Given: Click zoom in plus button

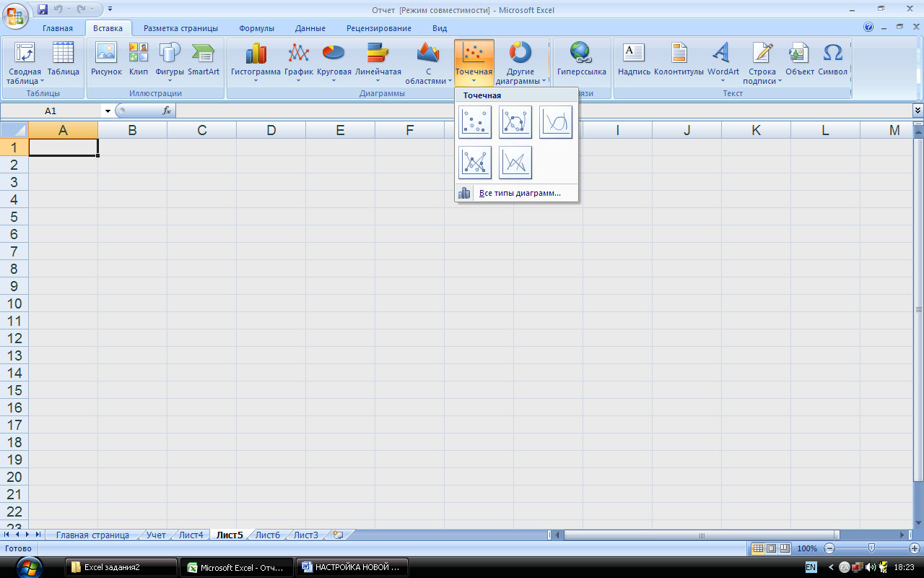Looking at the screenshot, I should pos(914,549).
